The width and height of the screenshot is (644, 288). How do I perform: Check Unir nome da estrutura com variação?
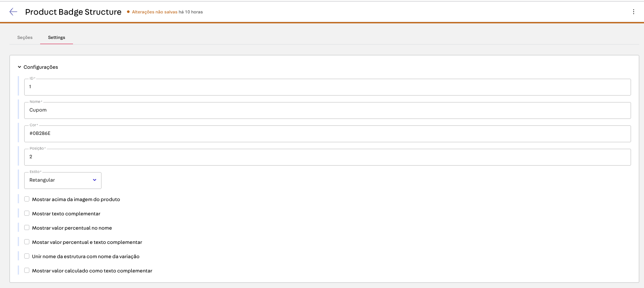(27, 256)
